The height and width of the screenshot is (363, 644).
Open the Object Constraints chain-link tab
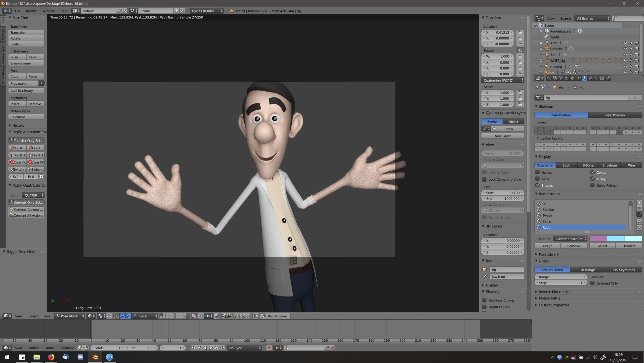pos(579,78)
